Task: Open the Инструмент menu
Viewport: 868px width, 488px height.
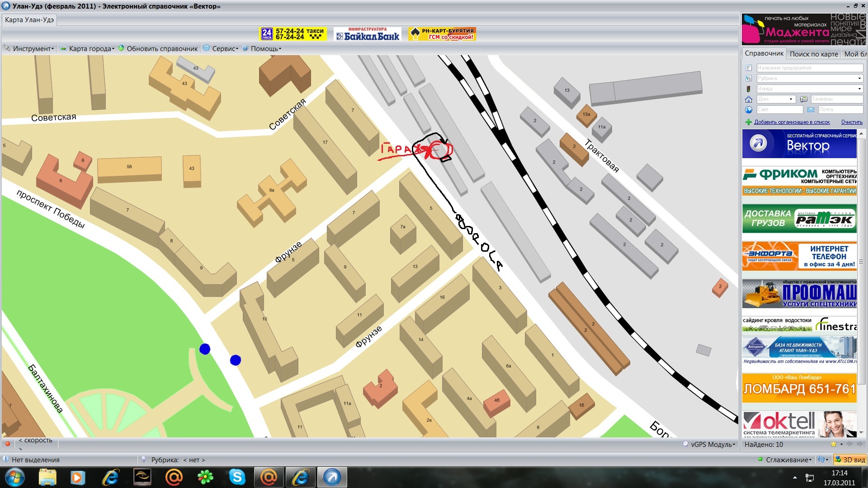Action: [32, 49]
